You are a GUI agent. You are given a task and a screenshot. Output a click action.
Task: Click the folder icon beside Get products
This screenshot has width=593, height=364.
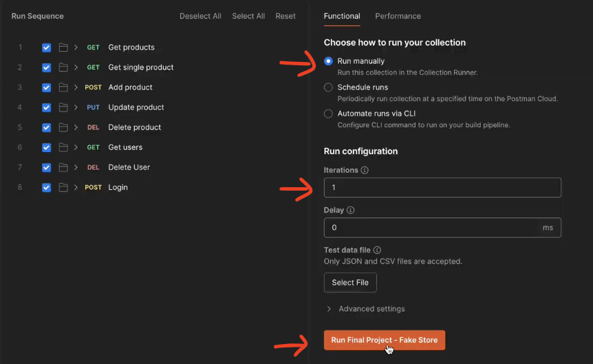(x=63, y=47)
